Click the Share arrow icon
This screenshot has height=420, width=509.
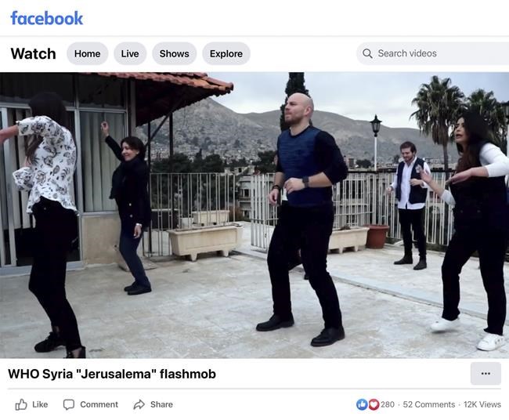point(139,404)
